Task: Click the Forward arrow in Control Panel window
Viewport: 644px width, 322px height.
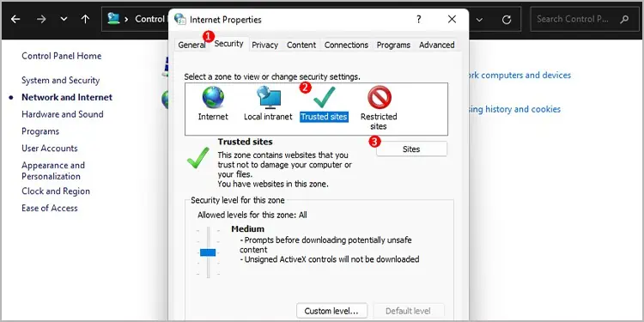Action: click(41, 19)
